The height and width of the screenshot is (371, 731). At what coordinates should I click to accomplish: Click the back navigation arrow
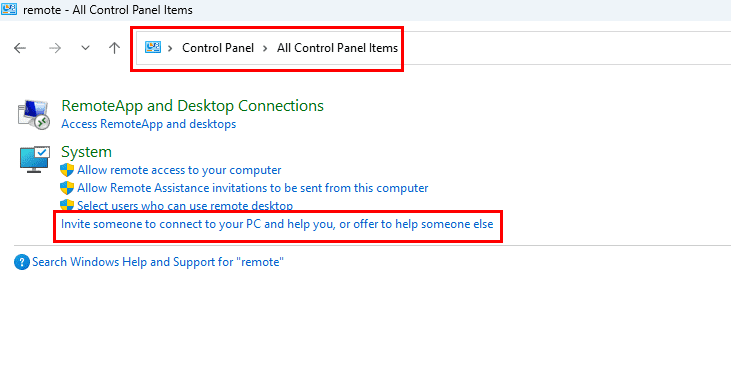pyautogui.click(x=20, y=48)
